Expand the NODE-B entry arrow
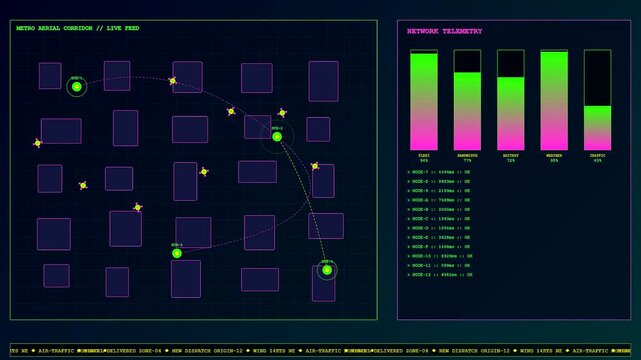The width and height of the screenshot is (641, 360). tap(408, 210)
